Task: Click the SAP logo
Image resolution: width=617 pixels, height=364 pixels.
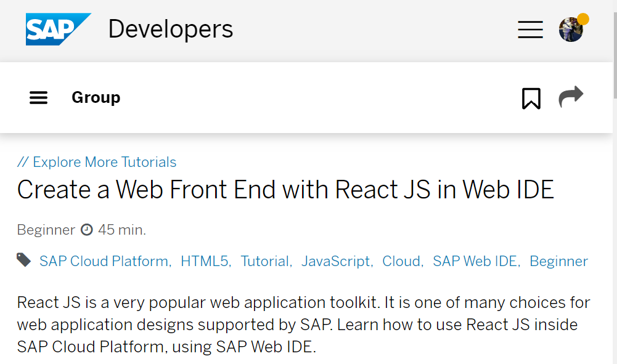Action: 58,29
